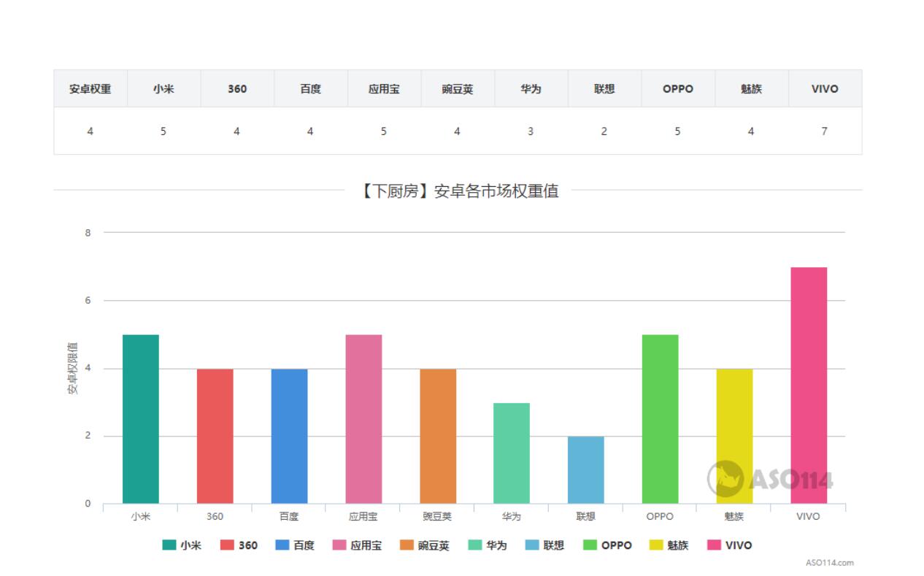Toggle the 魅族 legend series
The image size is (924, 576).
tap(669, 545)
